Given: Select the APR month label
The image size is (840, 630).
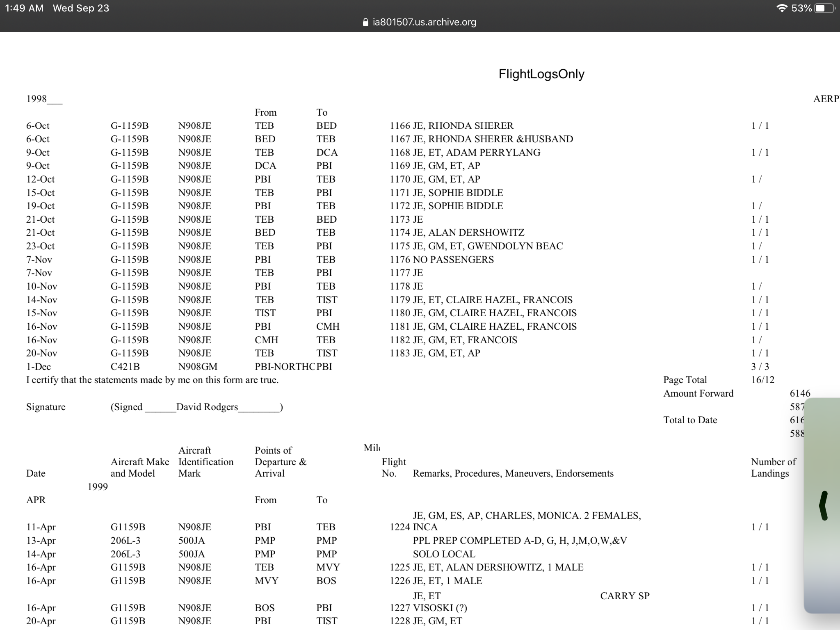Looking at the screenshot, I should (36, 500).
